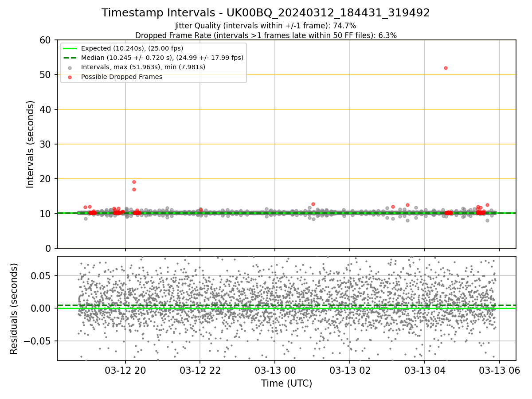Viewport: 532px width, 399px height.
Task: Click the 'Time (UTC)' x-axis label
Action: coord(286,383)
